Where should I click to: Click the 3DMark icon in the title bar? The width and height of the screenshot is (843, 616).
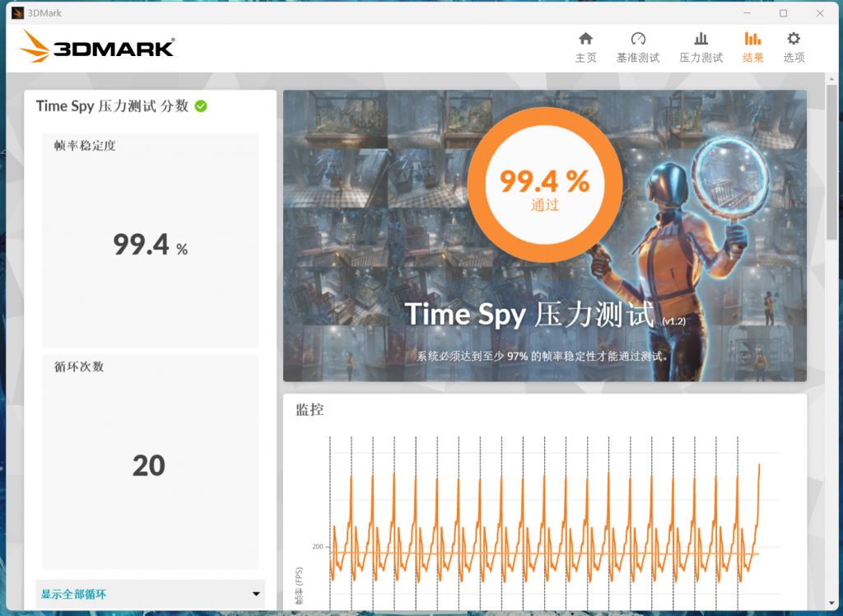pos(18,12)
